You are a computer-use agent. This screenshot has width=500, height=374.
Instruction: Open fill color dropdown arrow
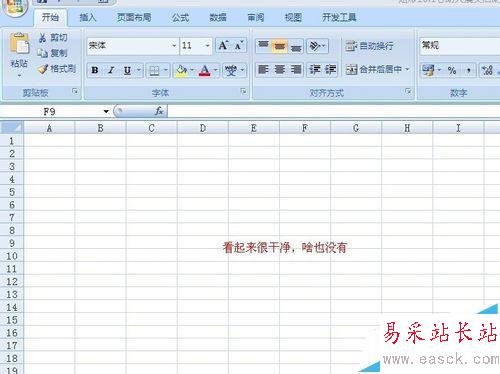pos(192,70)
